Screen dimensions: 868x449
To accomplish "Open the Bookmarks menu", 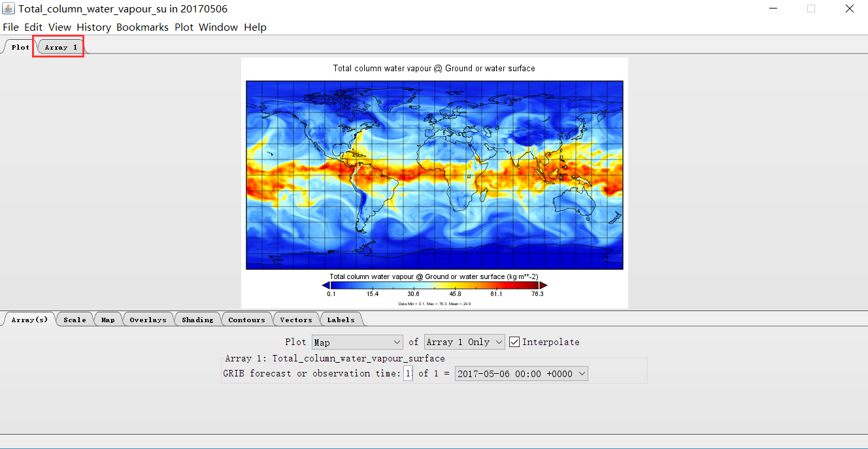I will click(142, 27).
